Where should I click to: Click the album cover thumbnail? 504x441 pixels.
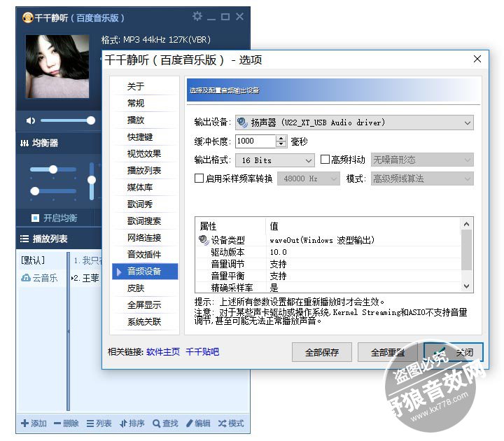tap(57, 66)
